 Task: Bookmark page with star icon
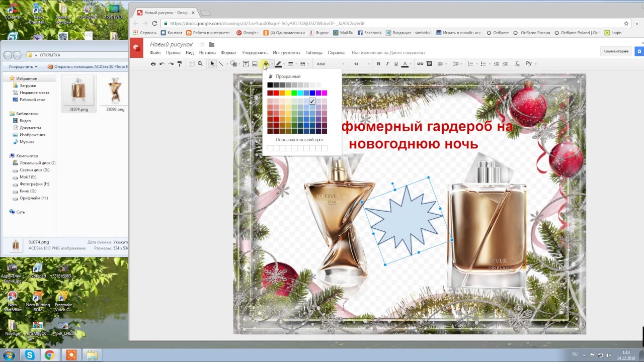pyautogui.click(x=626, y=24)
